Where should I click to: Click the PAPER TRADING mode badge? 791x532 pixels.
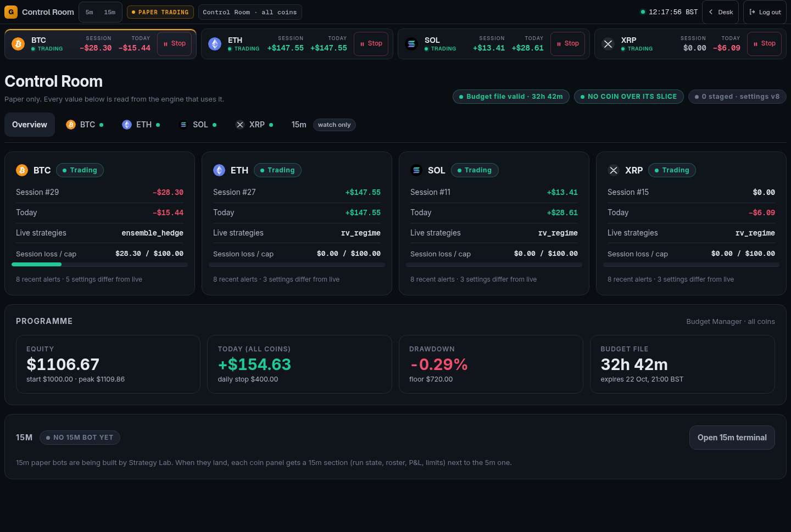point(160,12)
